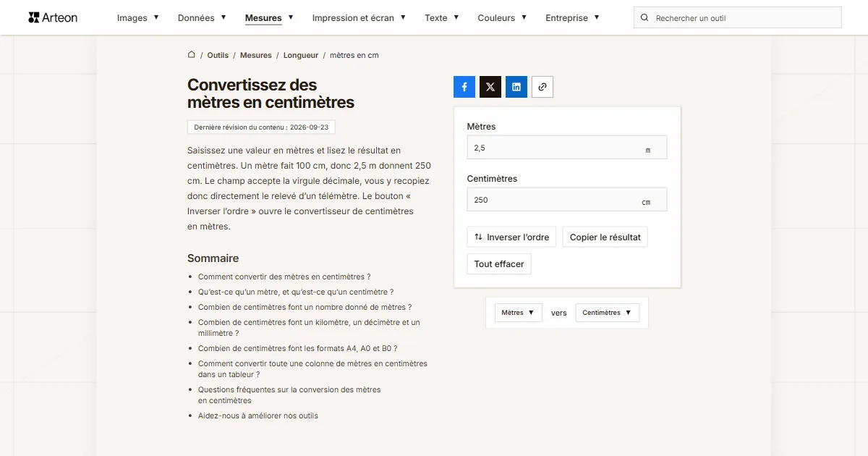Open 'kilomètre, décimètre et millimètre' summary link

click(309, 328)
